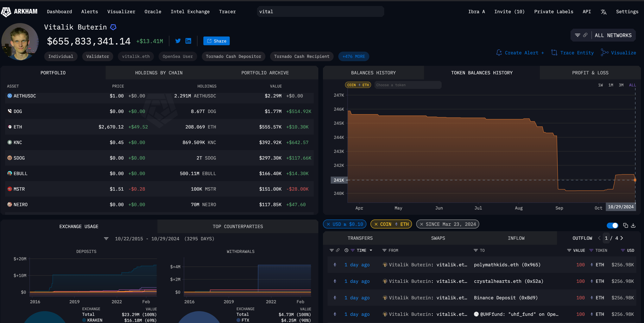This screenshot has width=644, height=323.
Task: Click the Arkham logo icon
Action: (x=6, y=12)
